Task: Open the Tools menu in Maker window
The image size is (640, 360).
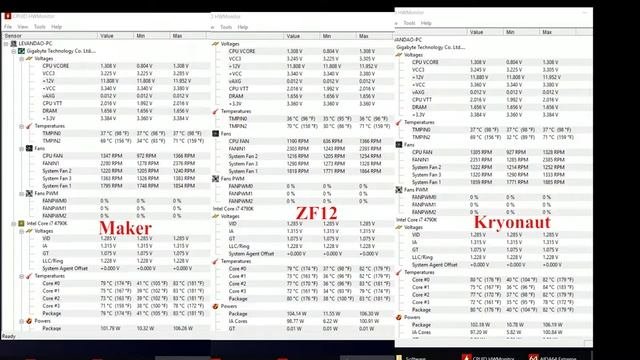Action: (40, 27)
